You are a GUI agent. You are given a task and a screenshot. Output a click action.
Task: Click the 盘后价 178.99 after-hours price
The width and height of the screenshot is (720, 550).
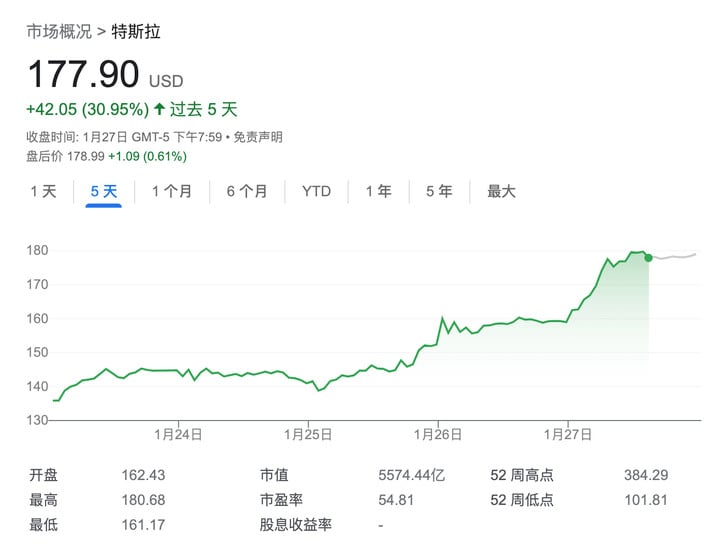[65, 156]
